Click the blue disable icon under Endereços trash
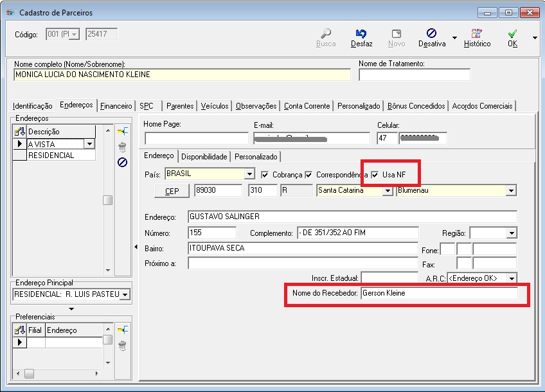545x392 pixels. [122, 163]
